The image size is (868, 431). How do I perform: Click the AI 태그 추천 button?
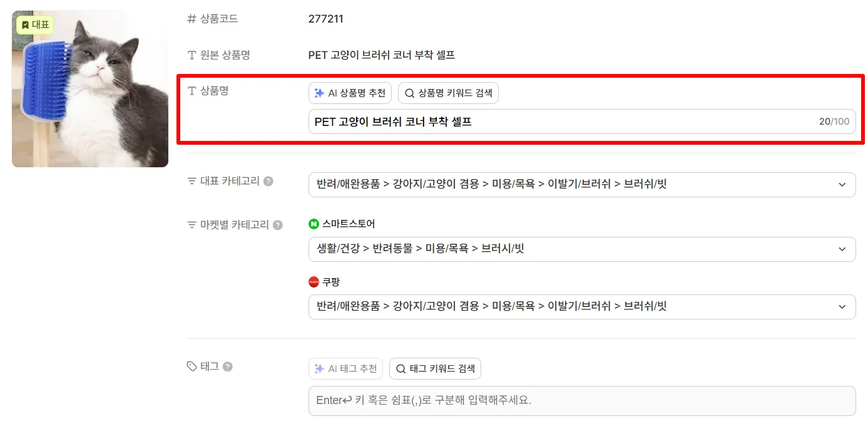[345, 369]
